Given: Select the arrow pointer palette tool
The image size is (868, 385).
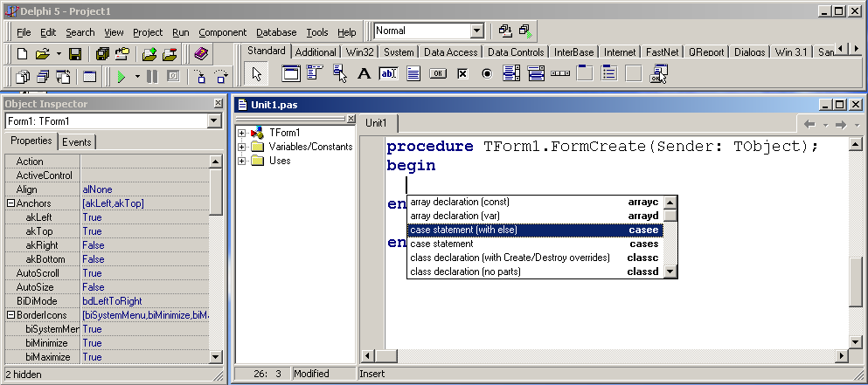Looking at the screenshot, I should point(257,73).
